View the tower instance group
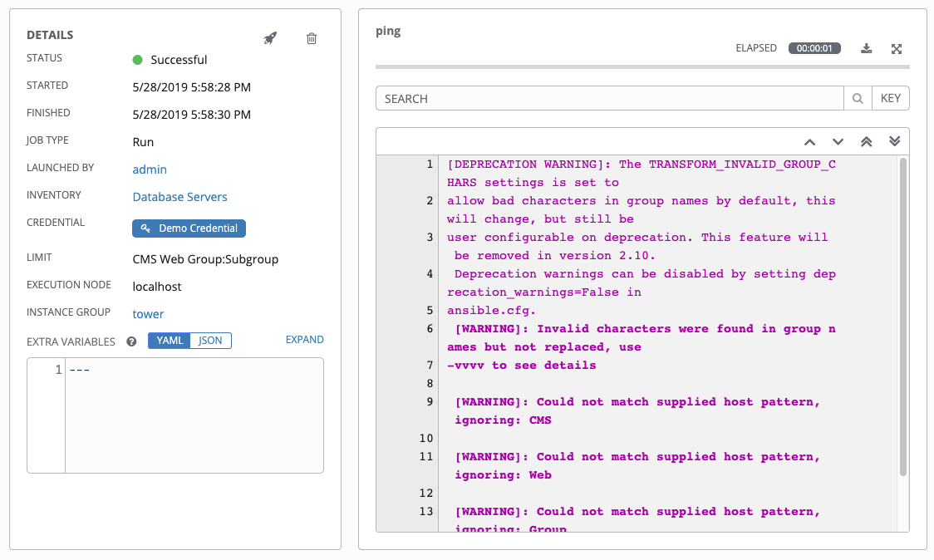The width and height of the screenshot is (934, 560). 148,313
